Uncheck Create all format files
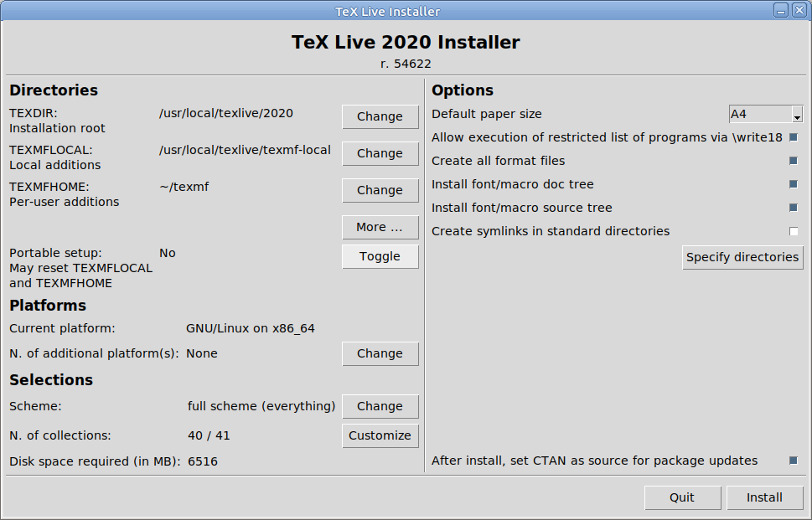This screenshot has width=812, height=520. pyautogui.click(x=794, y=161)
